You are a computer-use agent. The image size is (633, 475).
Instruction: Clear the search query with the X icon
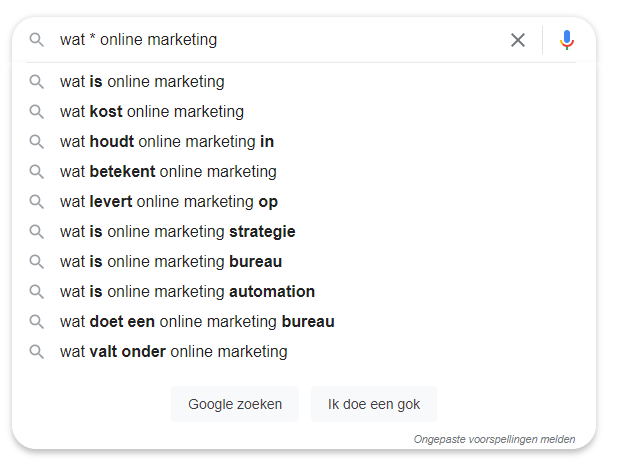[x=518, y=40]
